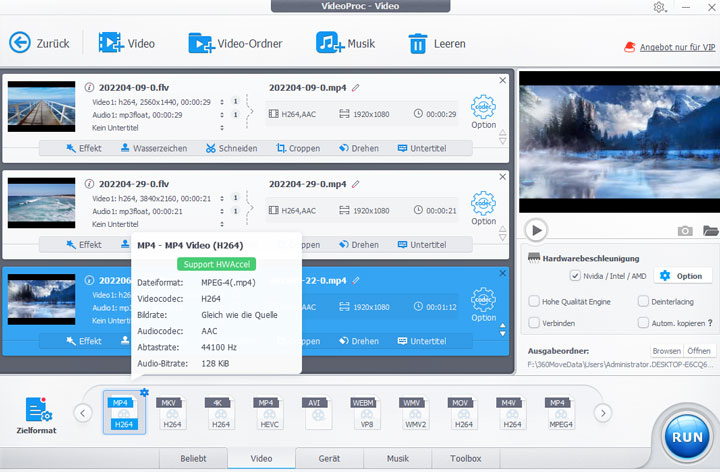Disable the Nvidia / Intel / AMD checkbox

pos(575,276)
